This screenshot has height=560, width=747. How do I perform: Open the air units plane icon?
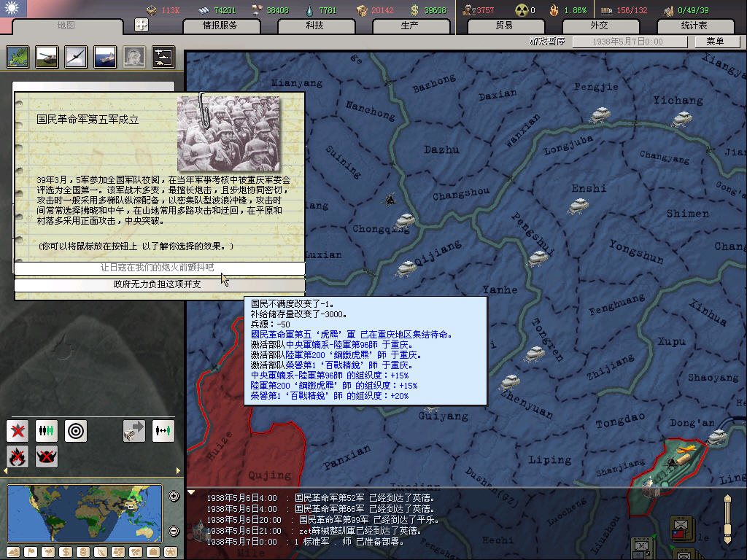[x=76, y=56]
